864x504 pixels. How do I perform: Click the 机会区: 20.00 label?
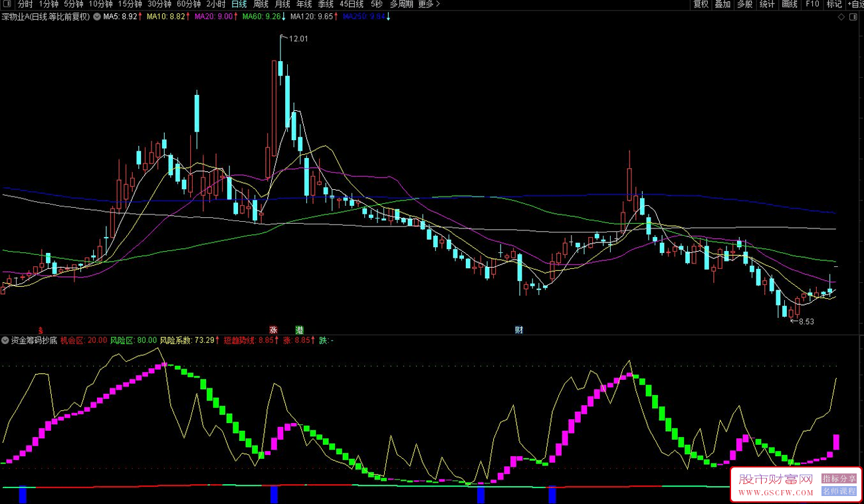click(84, 340)
